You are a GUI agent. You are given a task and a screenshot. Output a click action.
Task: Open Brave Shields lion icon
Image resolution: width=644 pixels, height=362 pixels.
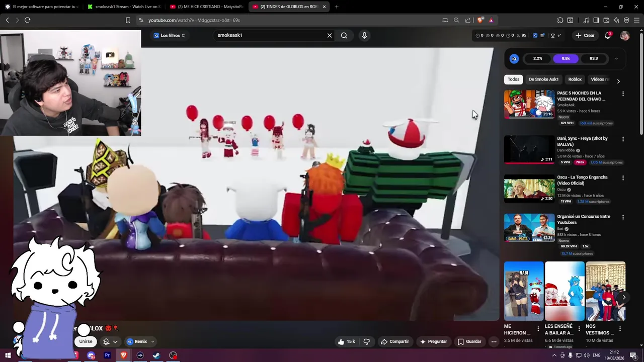point(480,20)
